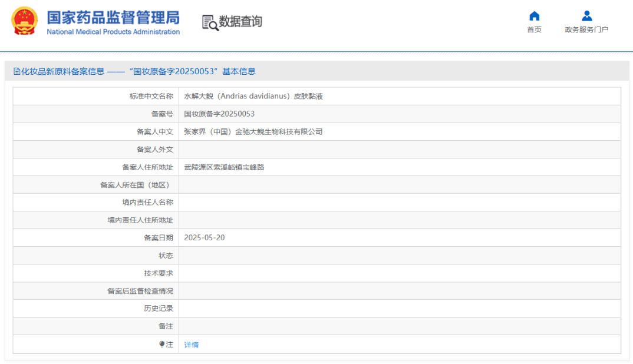The height and width of the screenshot is (364, 633).
Task: Click the document icon before 化妆品新原料备案信息
Action: coord(17,71)
